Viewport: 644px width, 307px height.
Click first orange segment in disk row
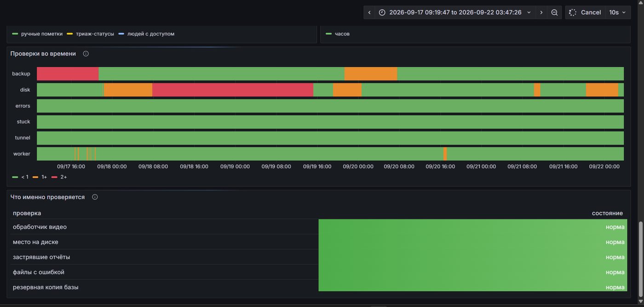coord(128,90)
